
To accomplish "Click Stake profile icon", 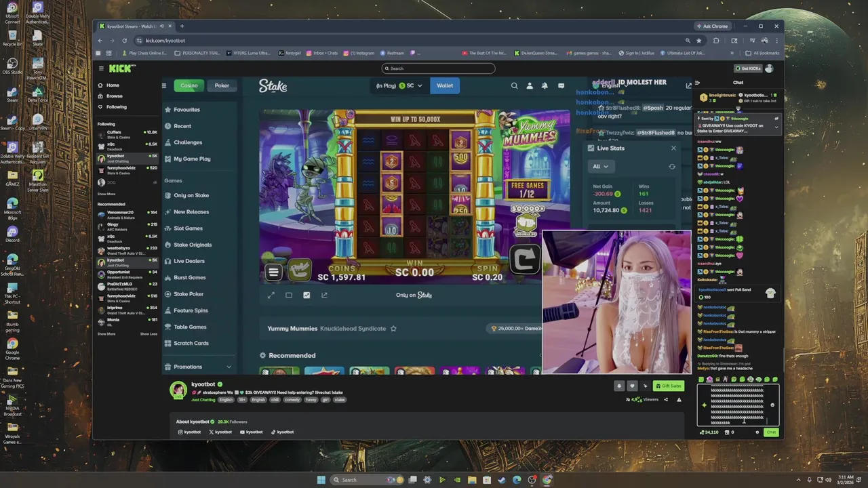I will point(530,85).
